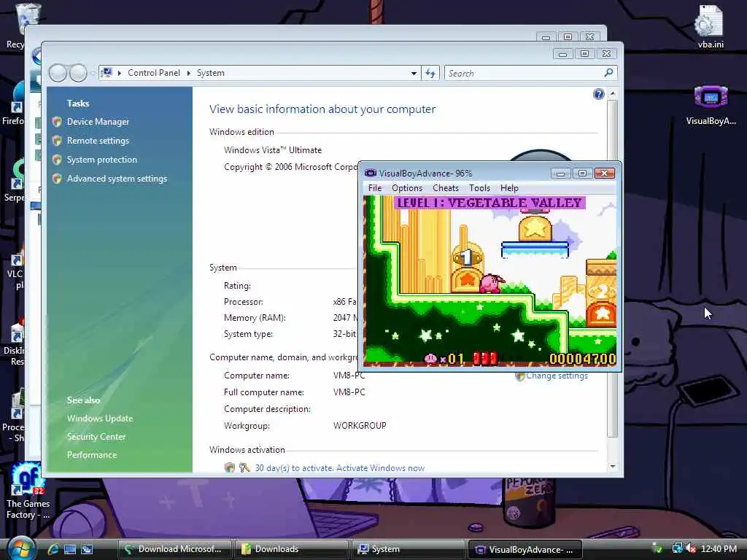Open VisualBoyAdvance Tools menu

tap(479, 188)
